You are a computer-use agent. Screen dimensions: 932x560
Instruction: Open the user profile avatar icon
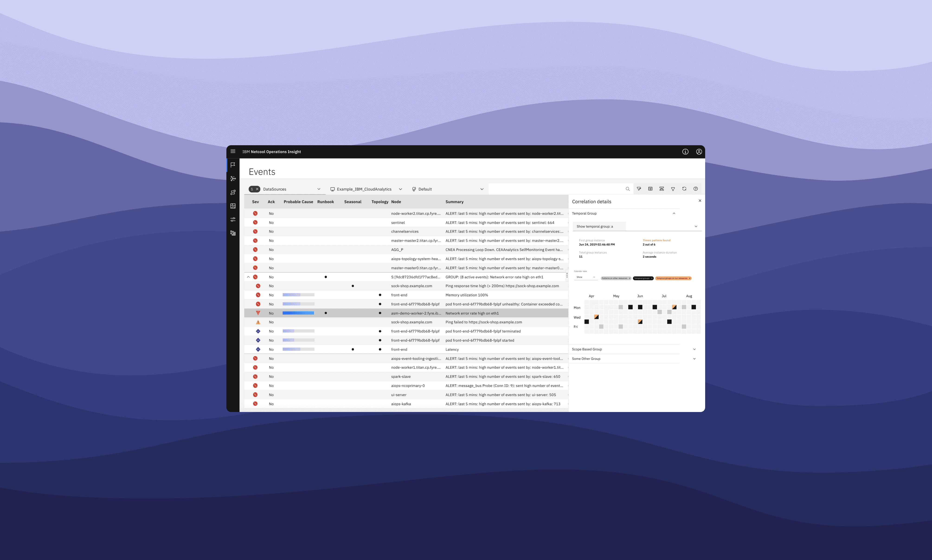pyautogui.click(x=699, y=152)
